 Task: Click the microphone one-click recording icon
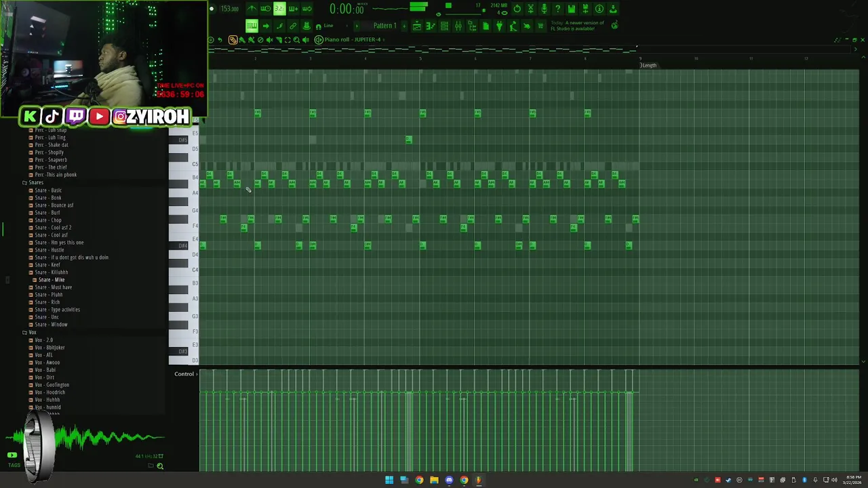tap(544, 8)
